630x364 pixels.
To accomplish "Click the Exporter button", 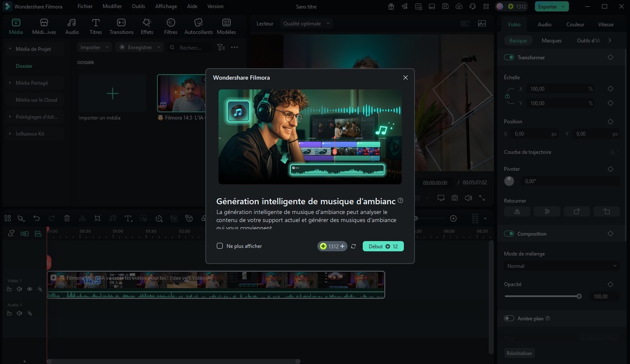I will (x=552, y=6).
